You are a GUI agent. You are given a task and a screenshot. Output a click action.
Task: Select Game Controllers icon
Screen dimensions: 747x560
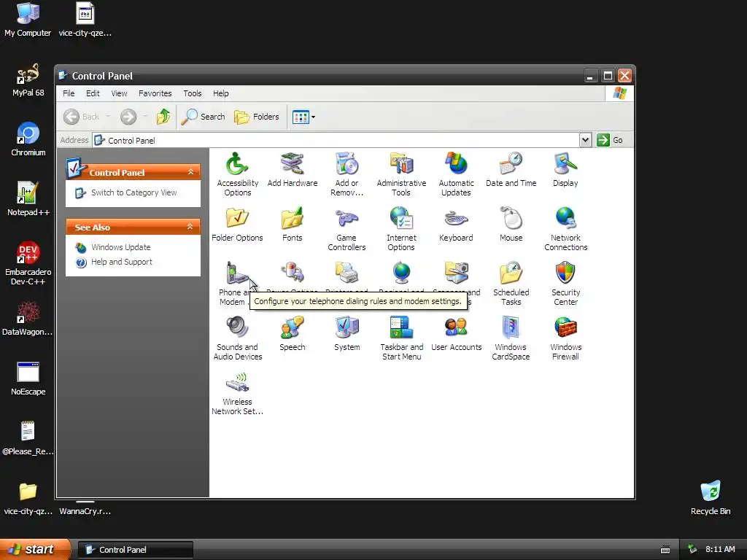(x=347, y=219)
